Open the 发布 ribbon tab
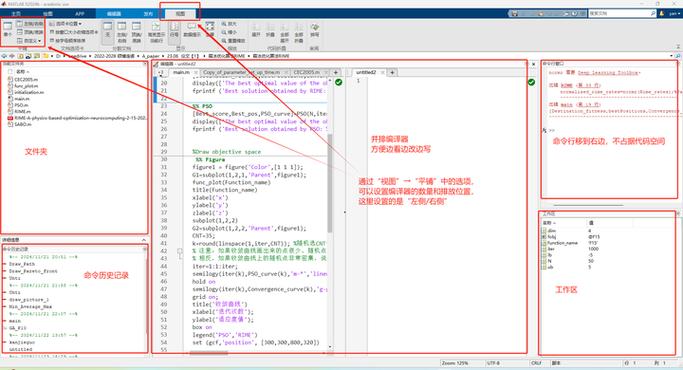Screen dimensions: 683x370 pos(148,14)
